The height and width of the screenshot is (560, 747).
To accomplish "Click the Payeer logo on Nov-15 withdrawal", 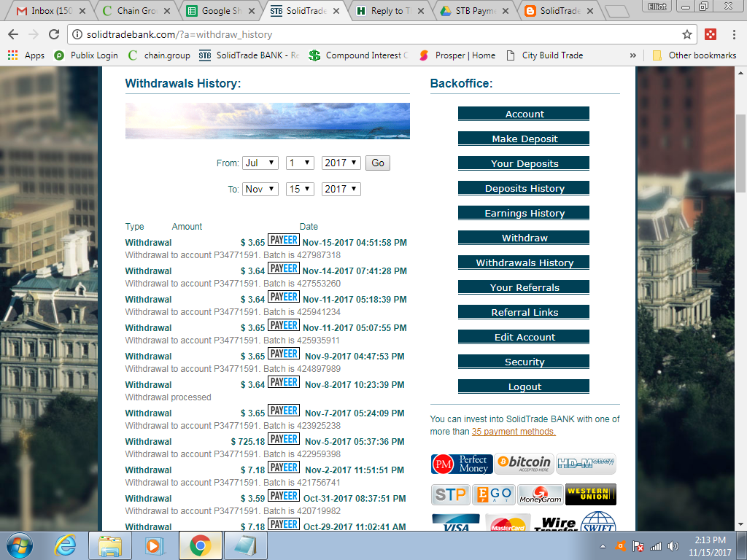I will [283, 240].
